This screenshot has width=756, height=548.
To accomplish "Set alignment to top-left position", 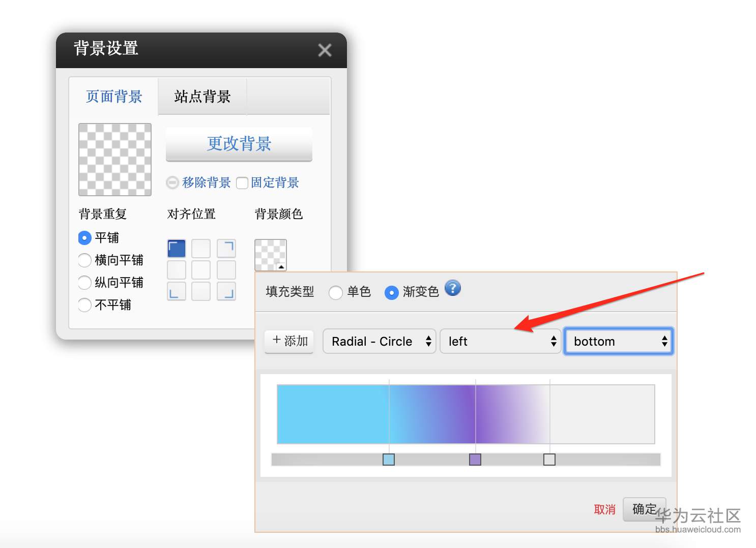I will [x=177, y=249].
